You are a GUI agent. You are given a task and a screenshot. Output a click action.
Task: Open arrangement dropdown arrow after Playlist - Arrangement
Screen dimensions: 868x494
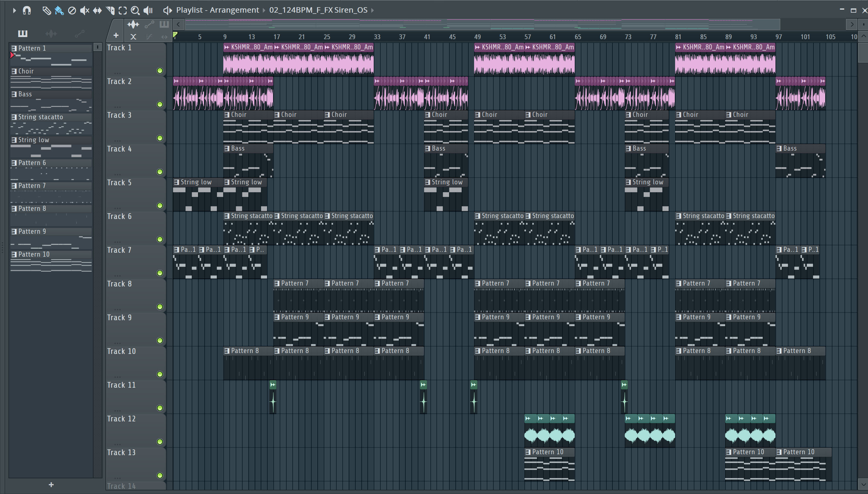click(264, 11)
